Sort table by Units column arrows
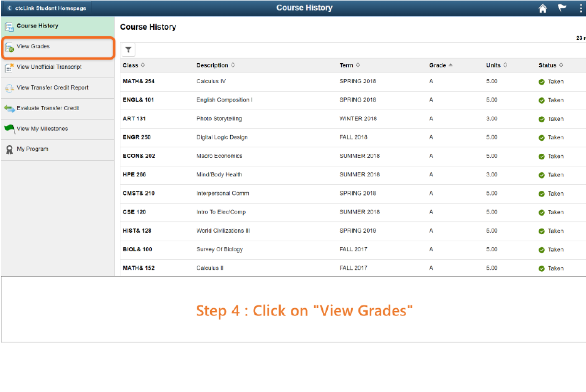This screenshot has height=392, width=586. (506, 65)
